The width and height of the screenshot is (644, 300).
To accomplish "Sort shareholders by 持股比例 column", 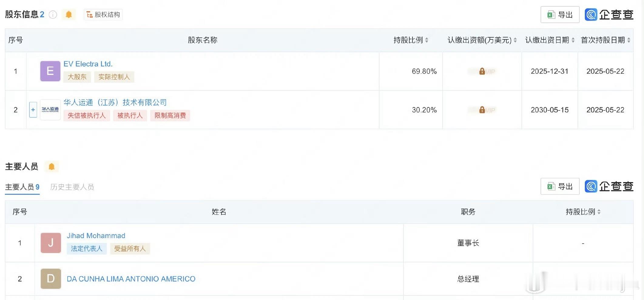I will click(411, 40).
